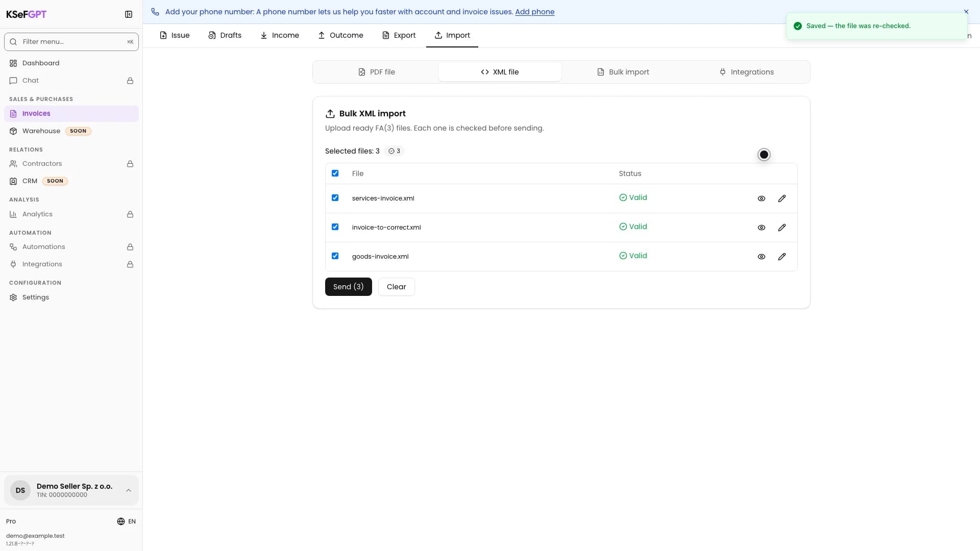Collapse the sidebar panel icon
The image size is (980, 551).
[x=129, y=14]
